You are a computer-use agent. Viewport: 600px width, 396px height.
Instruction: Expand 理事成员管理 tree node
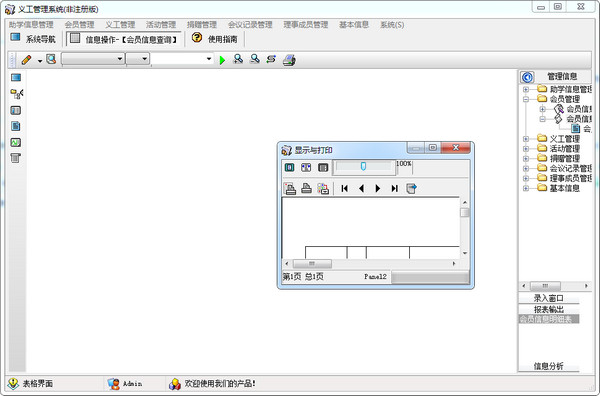pyautogui.click(x=526, y=179)
